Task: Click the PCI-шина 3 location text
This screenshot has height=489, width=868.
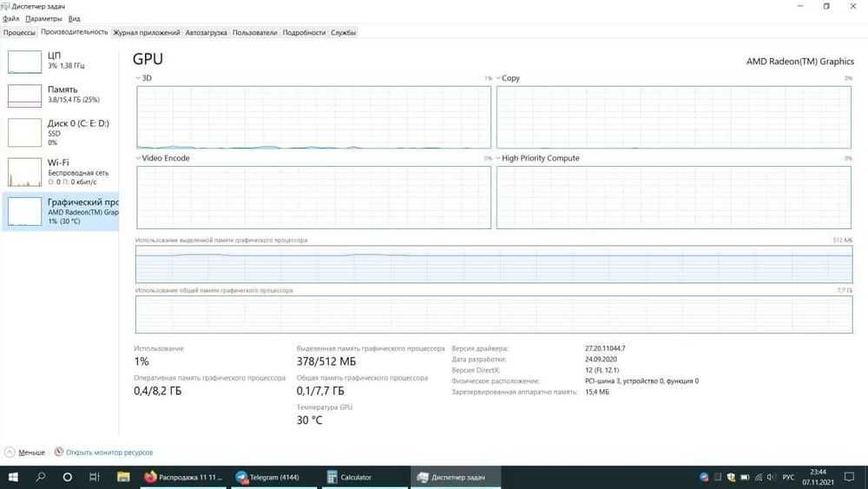Action: click(x=641, y=381)
